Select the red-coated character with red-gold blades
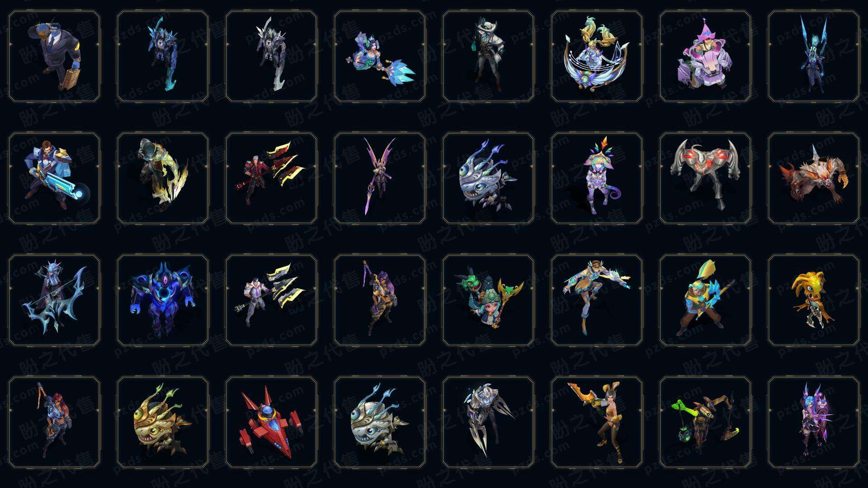 click(271, 178)
